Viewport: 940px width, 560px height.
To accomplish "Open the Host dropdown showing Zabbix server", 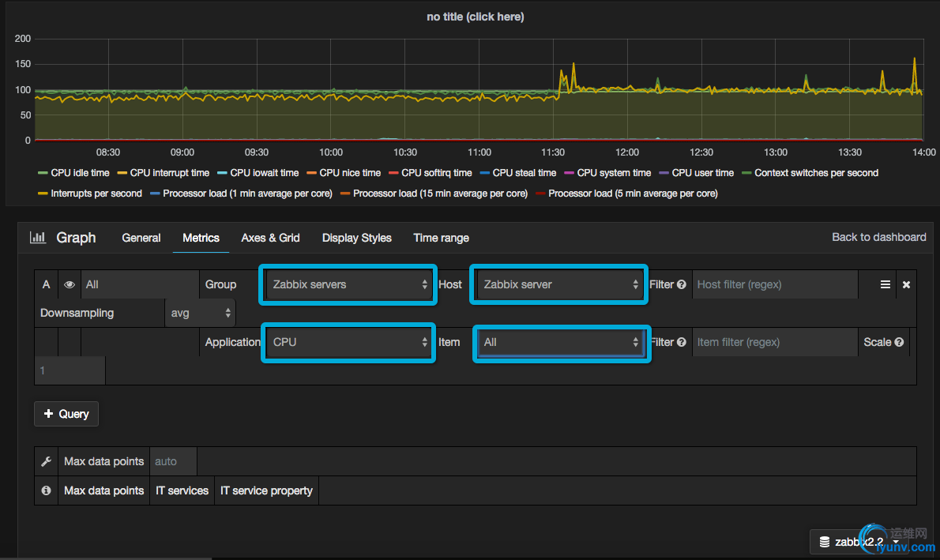I will (x=558, y=284).
